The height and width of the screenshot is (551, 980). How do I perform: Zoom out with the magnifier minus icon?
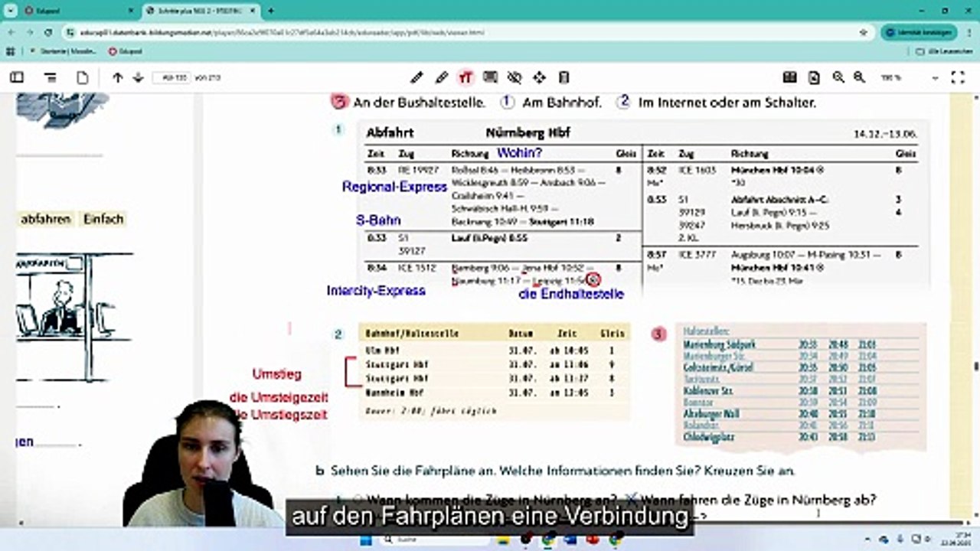[x=859, y=77]
